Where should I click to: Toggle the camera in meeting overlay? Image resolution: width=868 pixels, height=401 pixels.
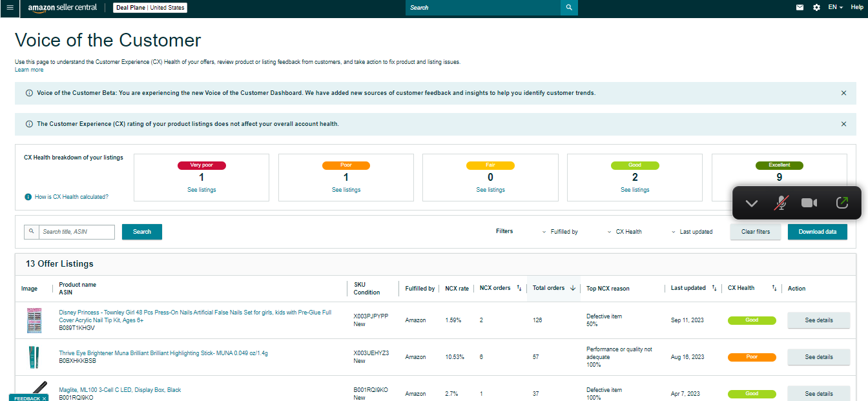(x=809, y=203)
